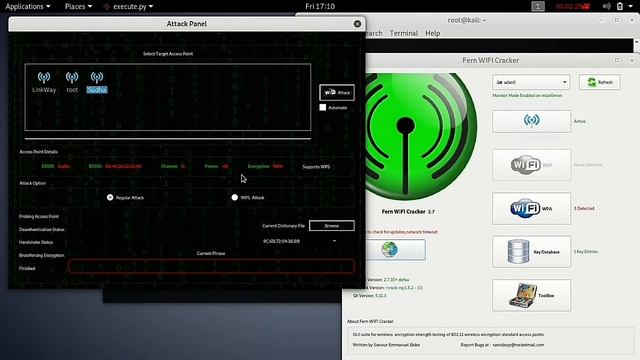Open the client MAC address dropdown
The height and width of the screenshot is (360, 640).
click(300, 241)
